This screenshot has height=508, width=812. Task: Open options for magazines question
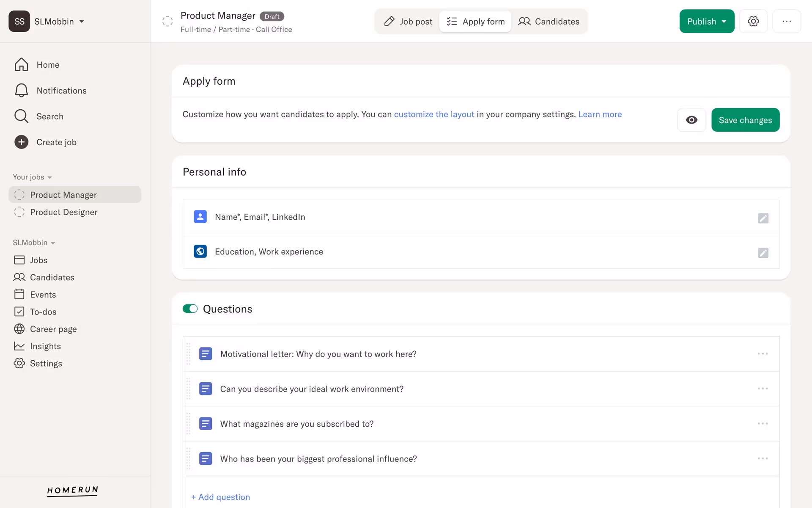[x=763, y=423]
